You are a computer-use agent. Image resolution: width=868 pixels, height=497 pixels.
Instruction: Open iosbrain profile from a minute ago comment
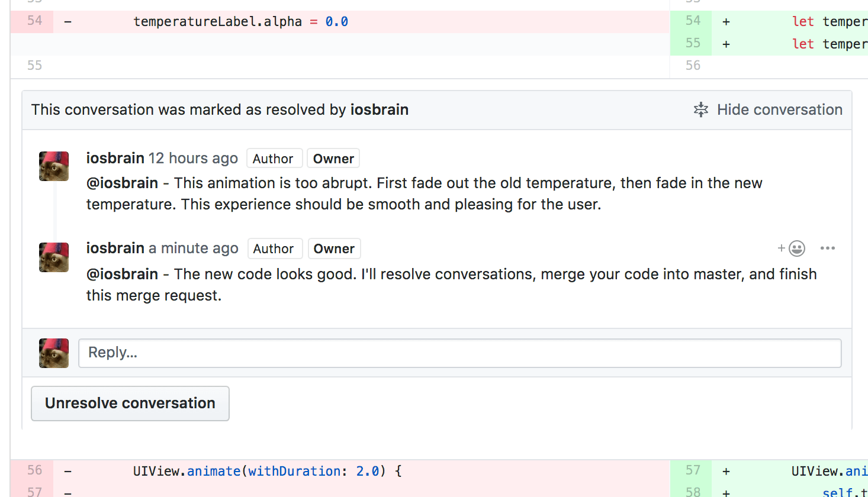click(115, 248)
